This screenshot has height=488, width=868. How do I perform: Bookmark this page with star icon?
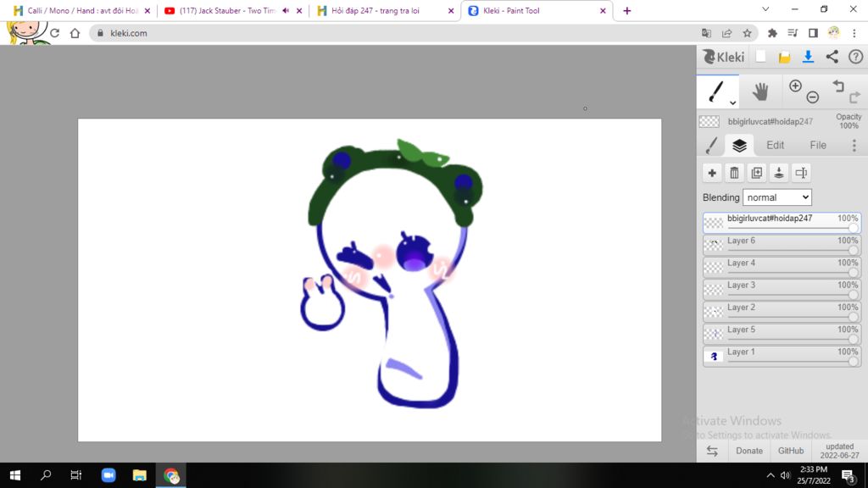pos(748,33)
